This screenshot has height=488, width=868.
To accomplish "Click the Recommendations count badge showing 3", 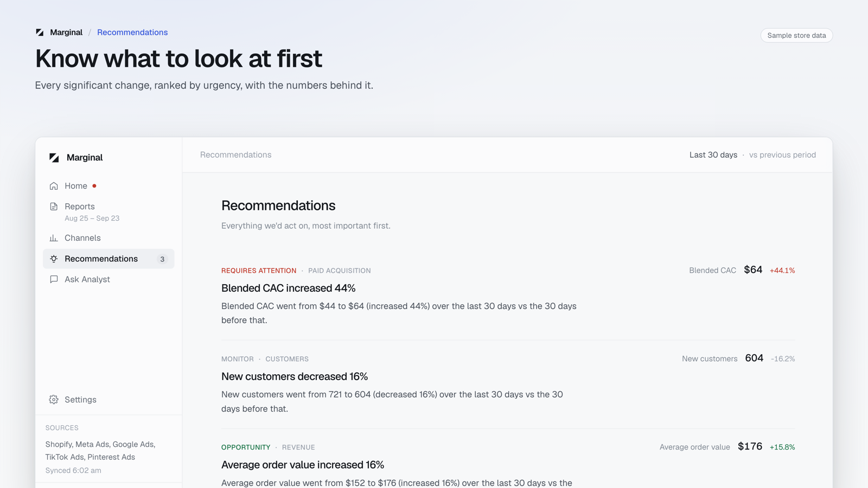I will [x=162, y=259].
